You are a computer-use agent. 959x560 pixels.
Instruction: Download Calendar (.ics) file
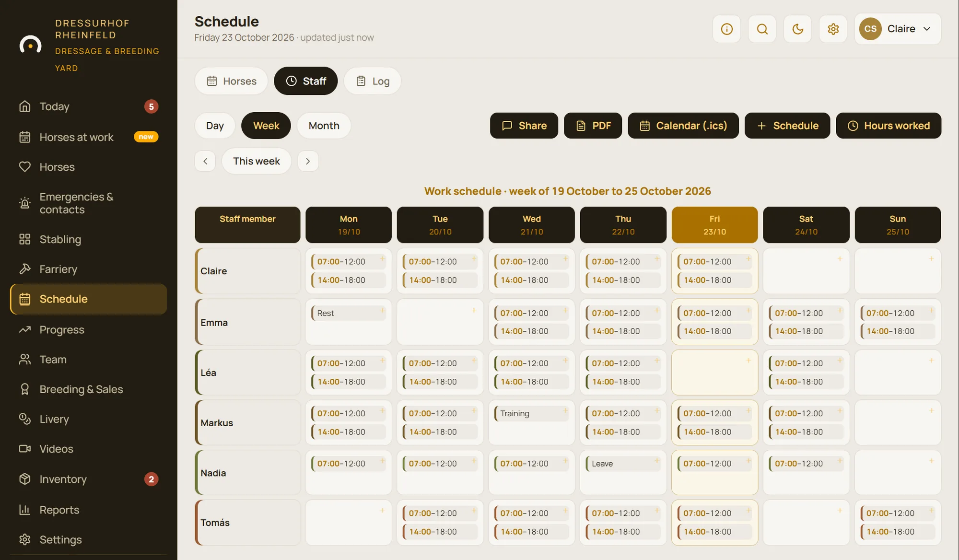(683, 126)
